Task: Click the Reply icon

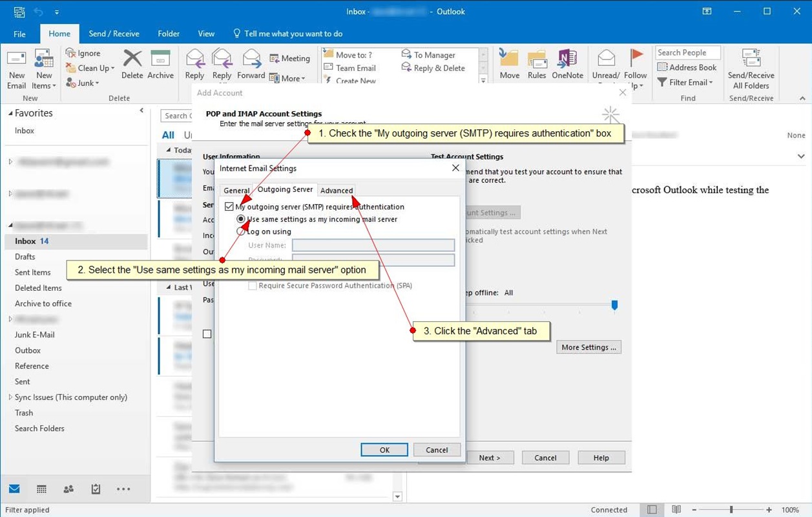Action: pyautogui.click(x=194, y=58)
